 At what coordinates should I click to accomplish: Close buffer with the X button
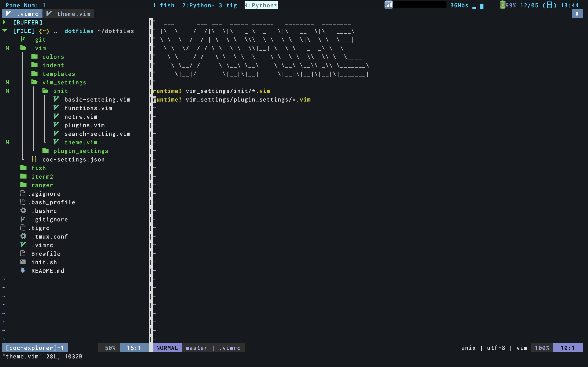click(577, 14)
